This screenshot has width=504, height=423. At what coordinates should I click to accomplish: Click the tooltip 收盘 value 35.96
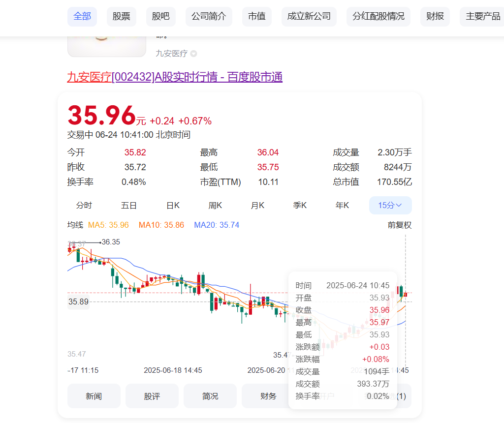[379, 310]
